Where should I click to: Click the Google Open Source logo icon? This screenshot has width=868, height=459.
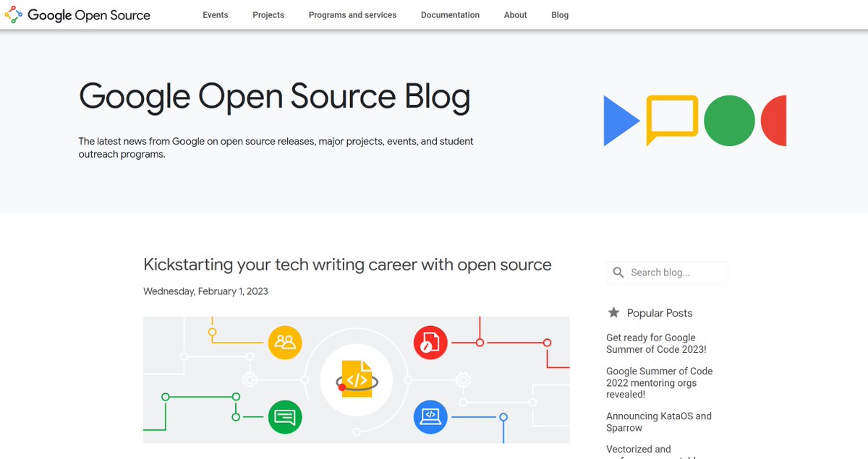click(x=12, y=14)
